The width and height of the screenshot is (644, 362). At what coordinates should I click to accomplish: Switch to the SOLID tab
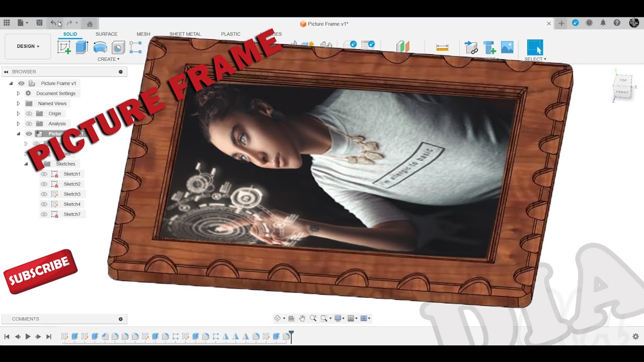[x=70, y=34]
